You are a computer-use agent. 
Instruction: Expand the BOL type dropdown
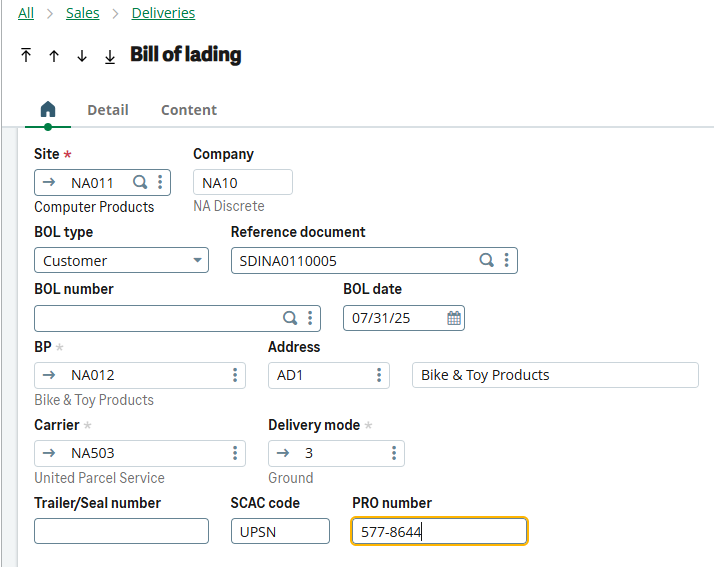coord(197,261)
